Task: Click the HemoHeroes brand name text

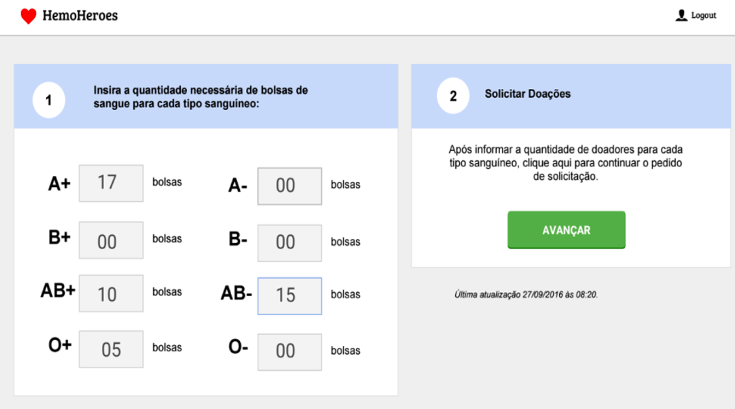Action: (x=81, y=16)
